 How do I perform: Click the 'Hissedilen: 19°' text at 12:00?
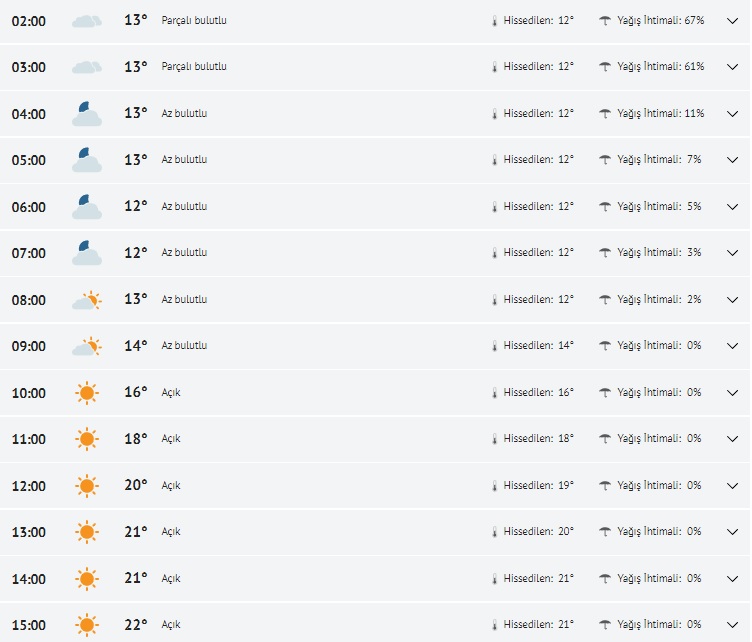[538, 486]
